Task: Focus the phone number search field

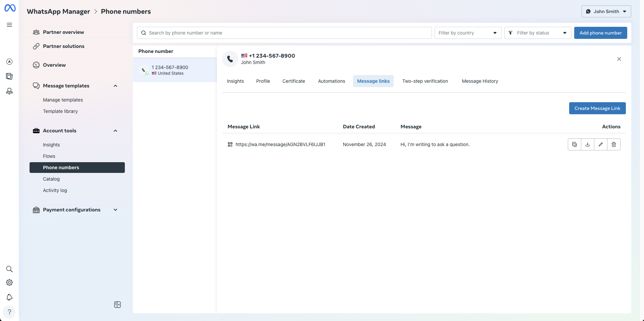Action: pos(284,33)
